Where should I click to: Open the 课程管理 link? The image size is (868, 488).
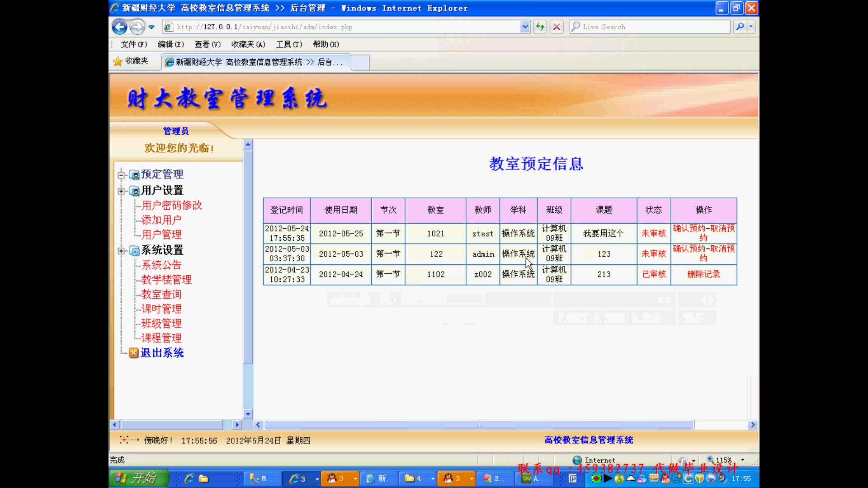161,338
